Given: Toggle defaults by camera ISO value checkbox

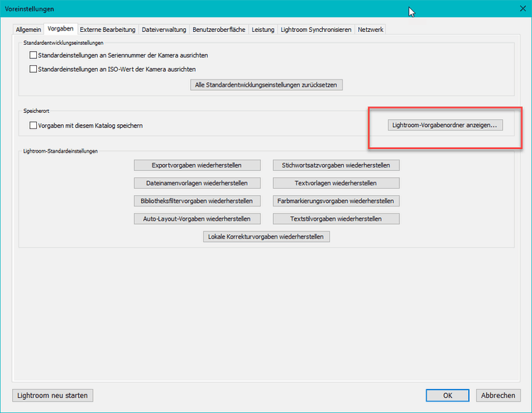Looking at the screenshot, I should pyautogui.click(x=33, y=69).
